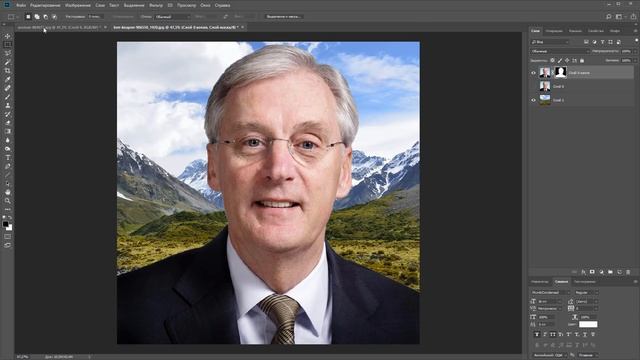
Task: Click the foreground color swatch
Action: click(5, 224)
